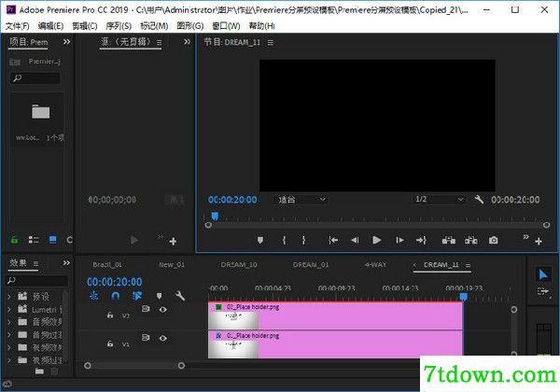The width and height of the screenshot is (560, 392).
Task: Open the Source monitor button editor plus
Action: pos(173,242)
